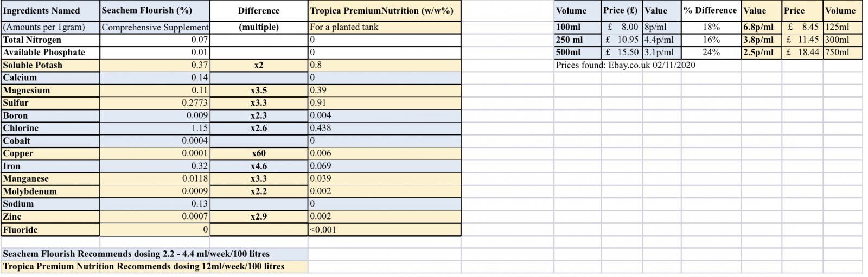Select the Tropica Premium Nutrition dosing row
868x277 pixels.
(154, 266)
